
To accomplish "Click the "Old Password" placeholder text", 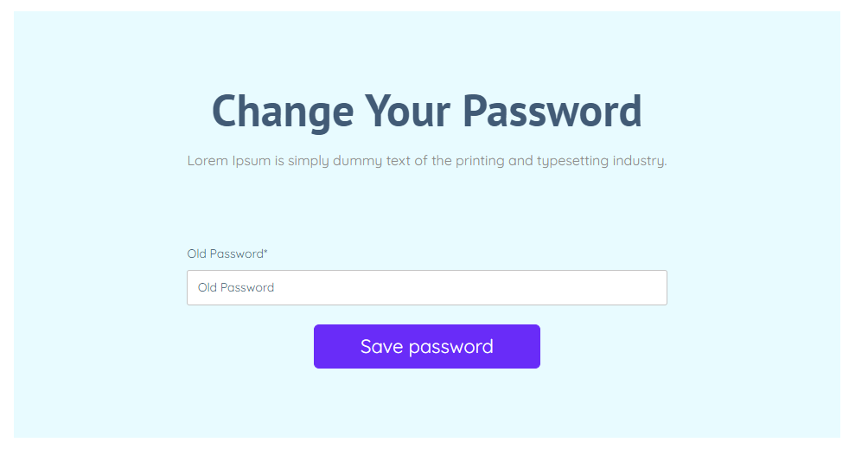I will pos(236,287).
